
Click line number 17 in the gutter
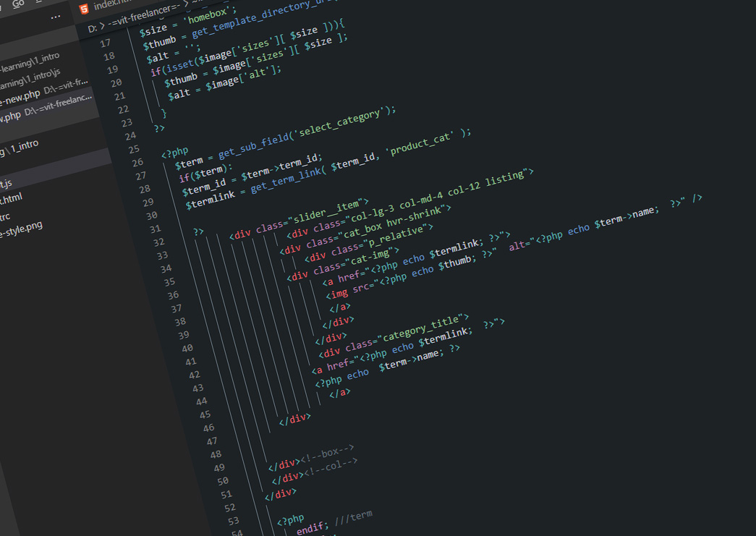click(105, 43)
